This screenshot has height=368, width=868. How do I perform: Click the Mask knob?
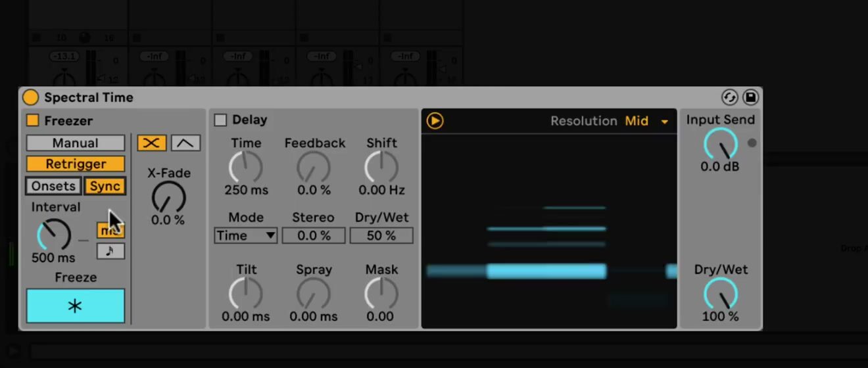[x=381, y=293]
